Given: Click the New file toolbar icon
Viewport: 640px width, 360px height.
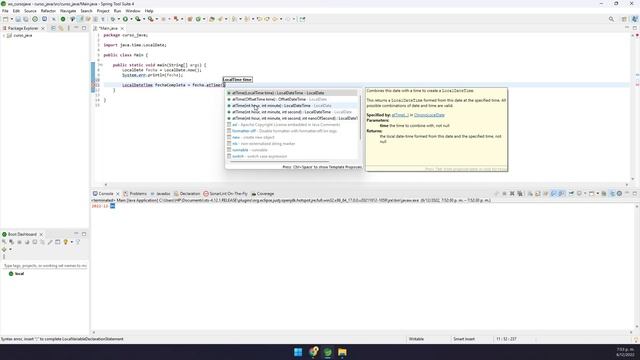Looking at the screenshot, I should pos(5,19).
